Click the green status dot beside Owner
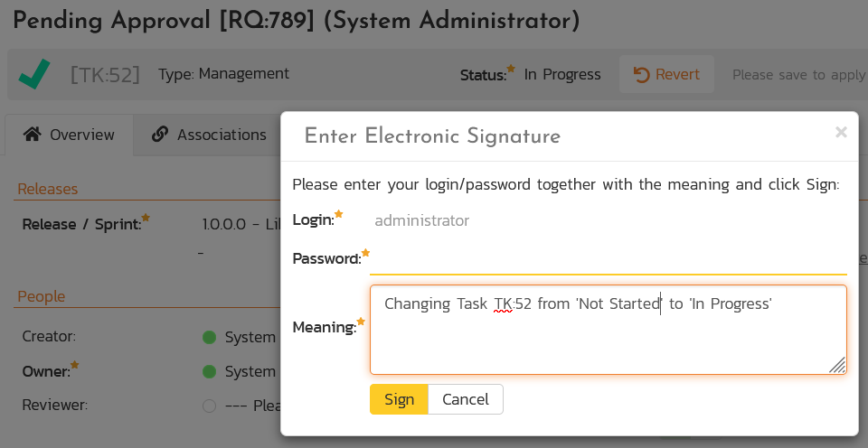 (x=210, y=371)
